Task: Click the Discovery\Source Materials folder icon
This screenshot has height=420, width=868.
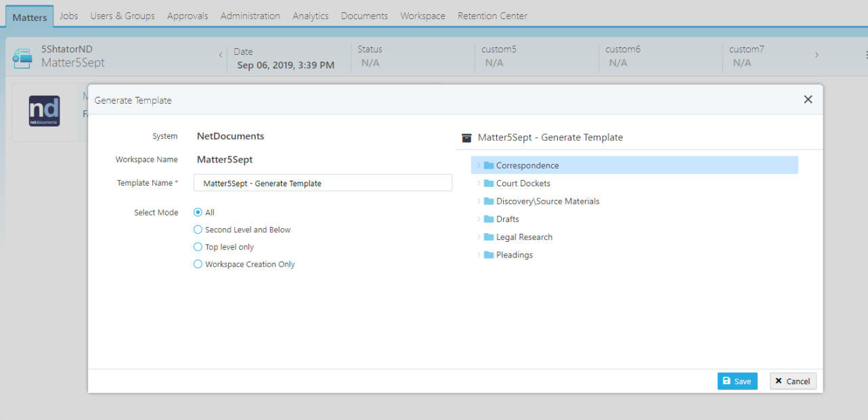Action: (489, 201)
